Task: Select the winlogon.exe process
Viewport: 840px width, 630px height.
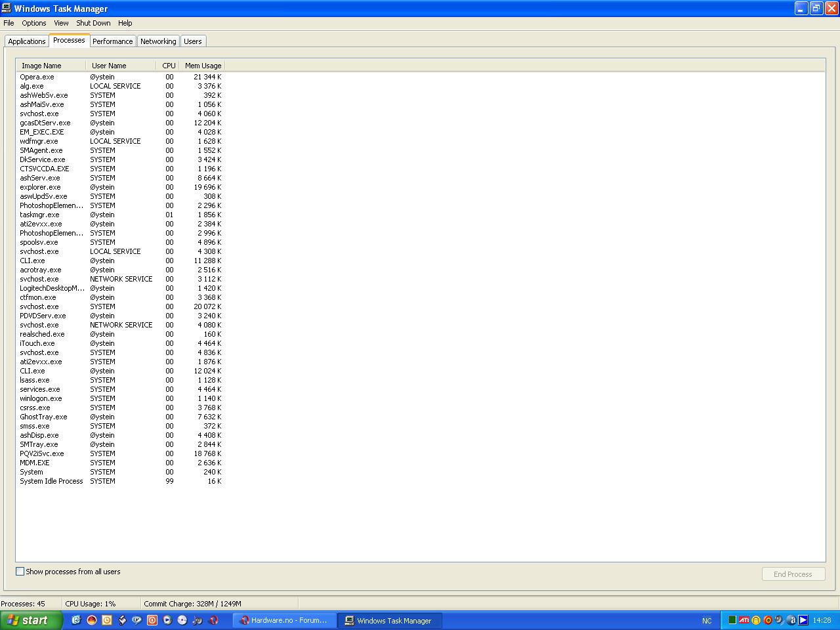Action: tap(41, 398)
